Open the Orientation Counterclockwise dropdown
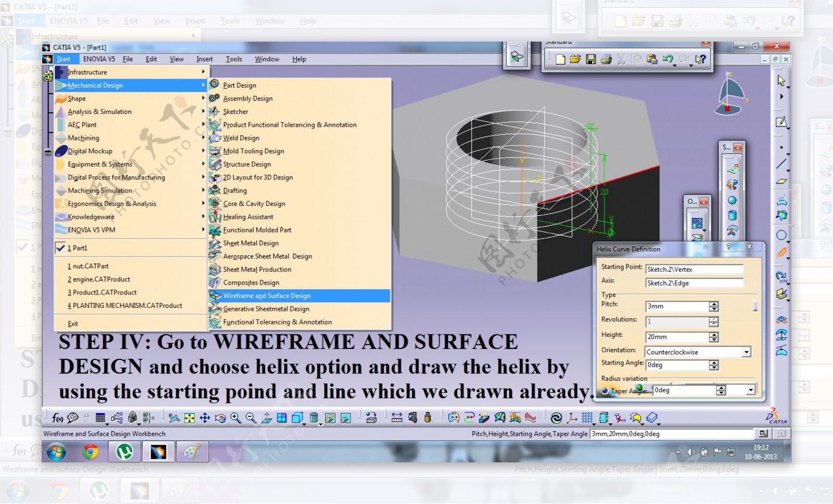 click(747, 352)
